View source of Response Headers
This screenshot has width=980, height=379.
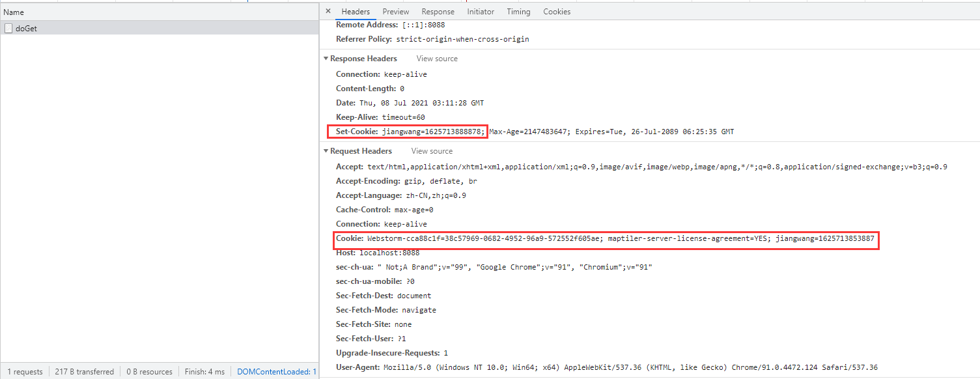(x=437, y=59)
